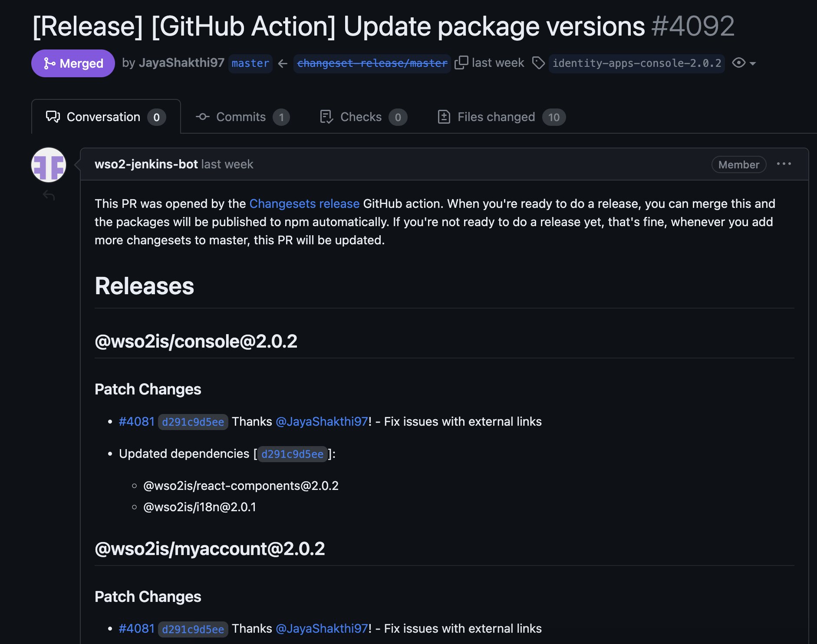Click the @wso2is/i18n@2.0.1 item
817x644 pixels.
click(200, 507)
